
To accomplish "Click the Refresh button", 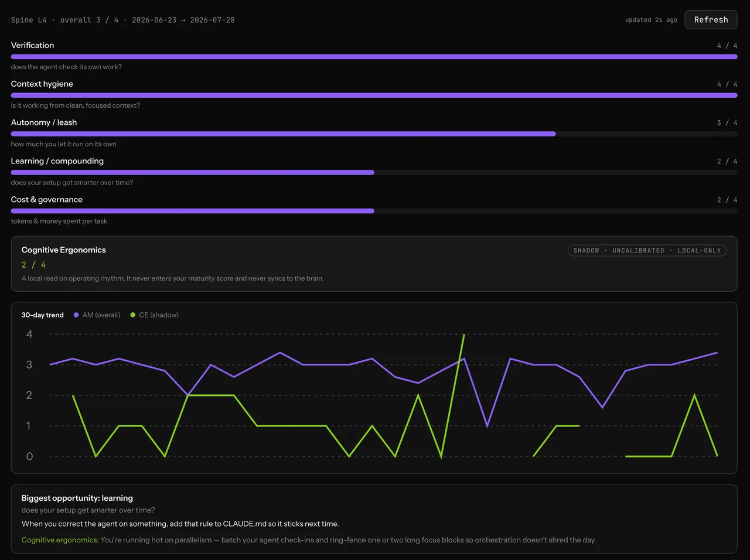I will pyautogui.click(x=711, y=20).
